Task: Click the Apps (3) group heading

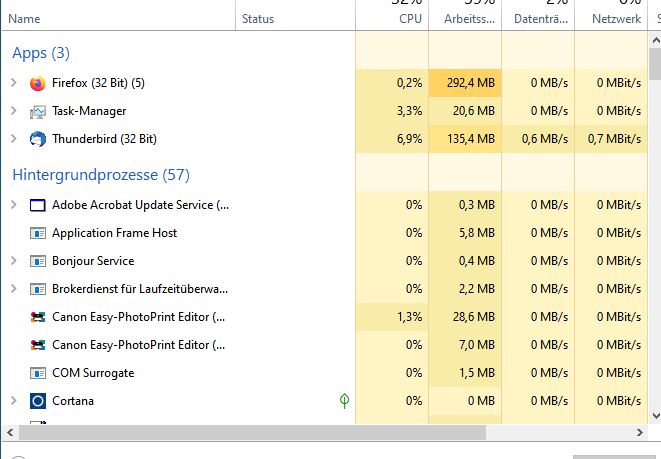Action: [41, 53]
